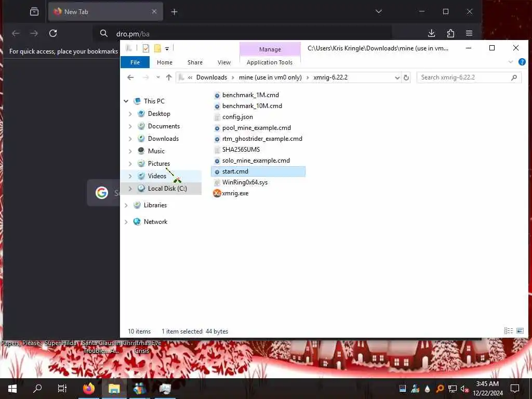The height and width of the screenshot is (399, 532).
Task: Select solo_mine_example.cmd file
Action: [x=256, y=161]
